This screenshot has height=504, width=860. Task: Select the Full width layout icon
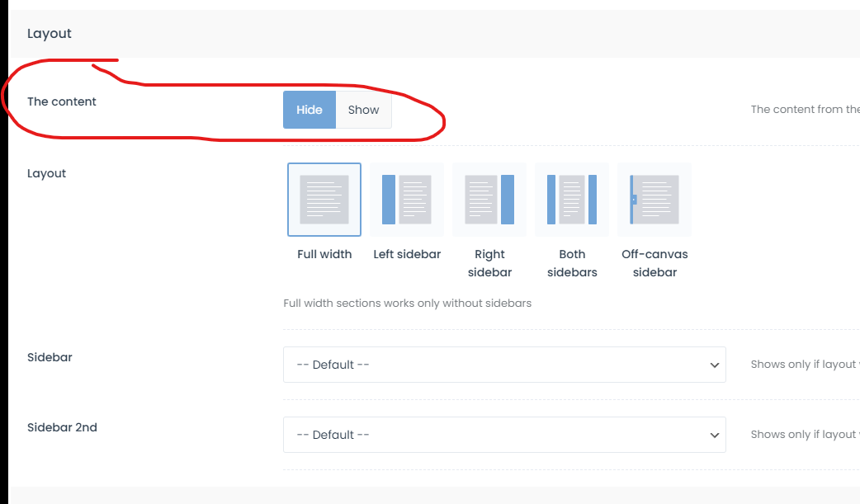[x=324, y=200]
